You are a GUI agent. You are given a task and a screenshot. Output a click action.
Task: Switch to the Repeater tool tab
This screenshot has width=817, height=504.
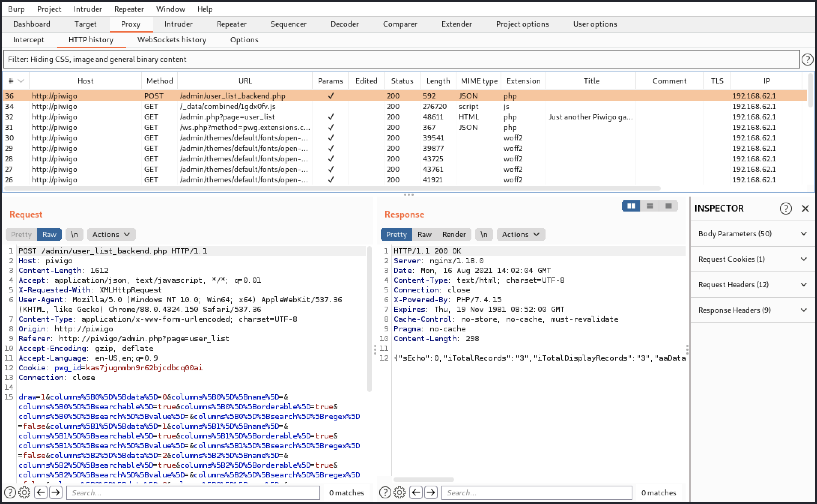click(232, 24)
